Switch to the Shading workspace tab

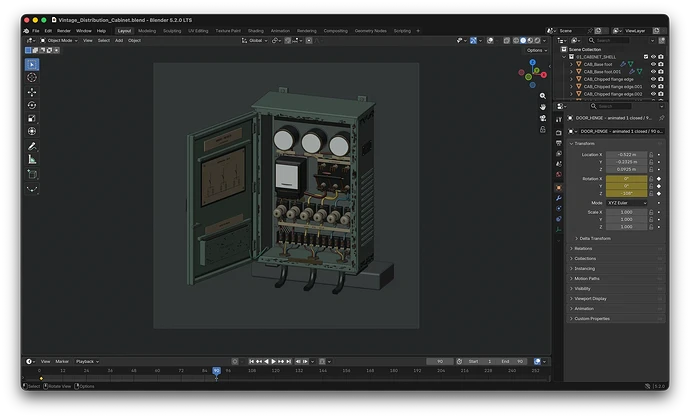[x=256, y=31]
